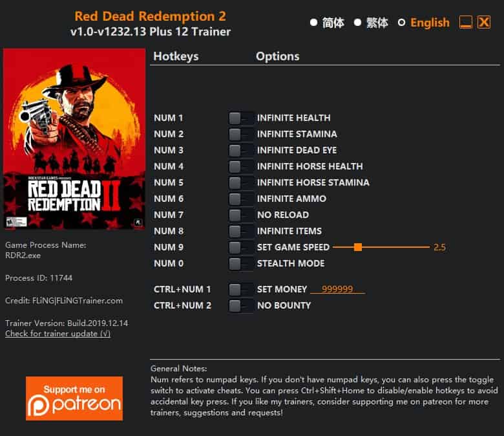
Task: Enable No Bounty cheat
Action: (240, 306)
